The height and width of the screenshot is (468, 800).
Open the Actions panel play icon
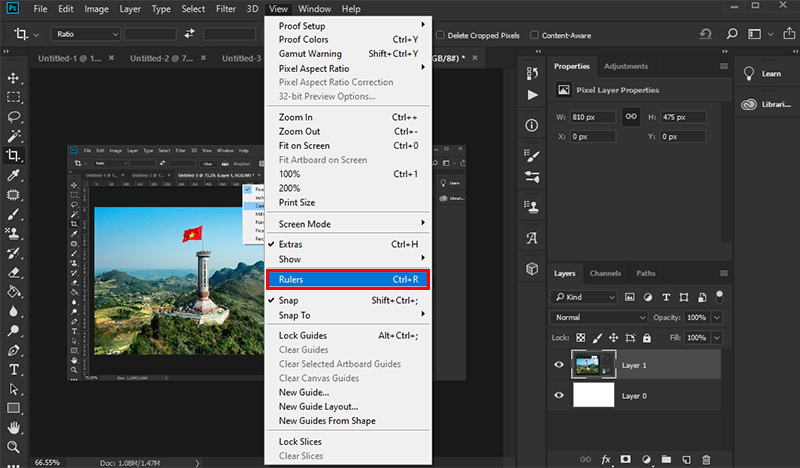click(532, 95)
